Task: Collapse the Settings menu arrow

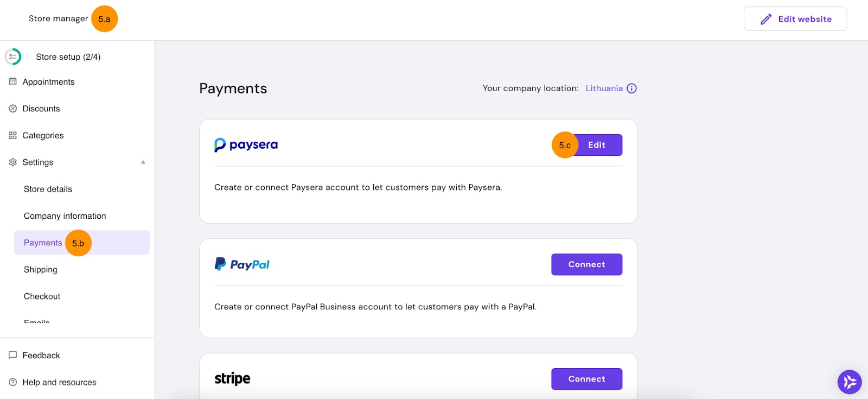Action: click(143, 162)
